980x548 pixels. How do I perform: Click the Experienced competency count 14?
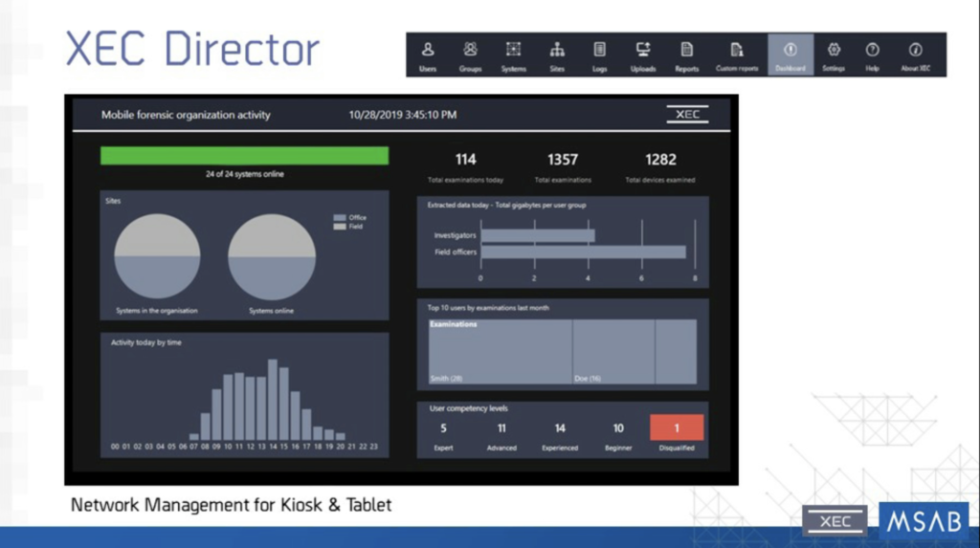coord(559,428)
